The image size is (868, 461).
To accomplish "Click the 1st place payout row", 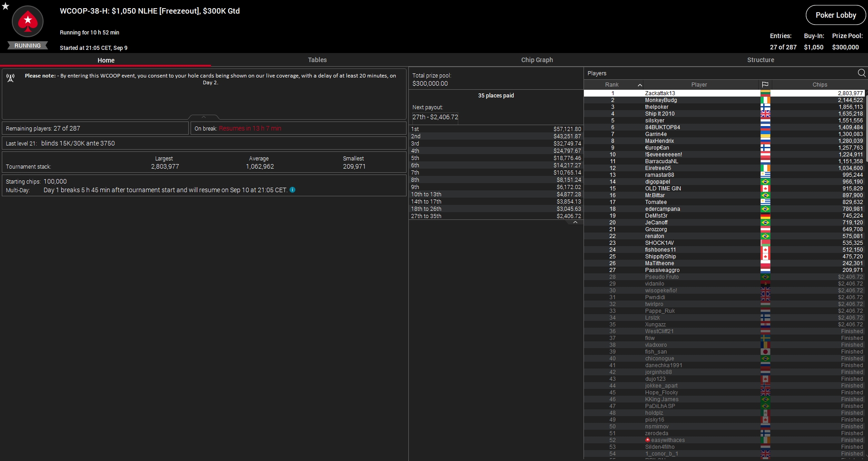I will (496, 129).
